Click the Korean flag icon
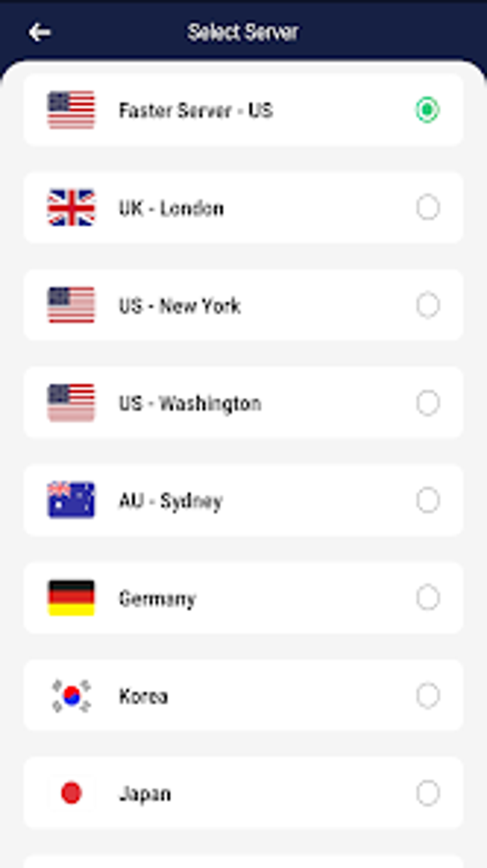 pos(71,696)
